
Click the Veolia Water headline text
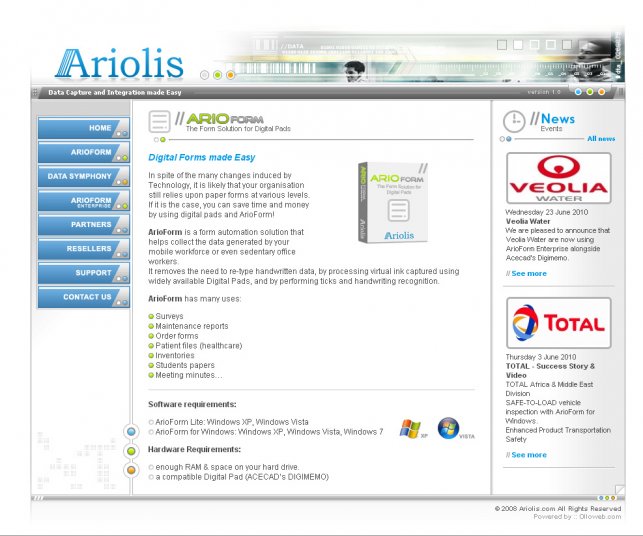pos(528,221)
